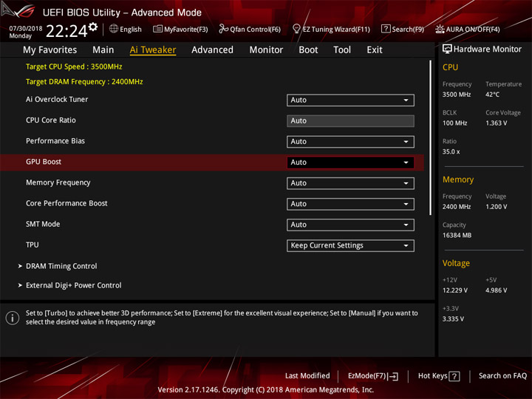Image resolution: width=532 pixels, height=399 pixels.
Task: Switch to My Favorites tab
Action: [50, 50]
